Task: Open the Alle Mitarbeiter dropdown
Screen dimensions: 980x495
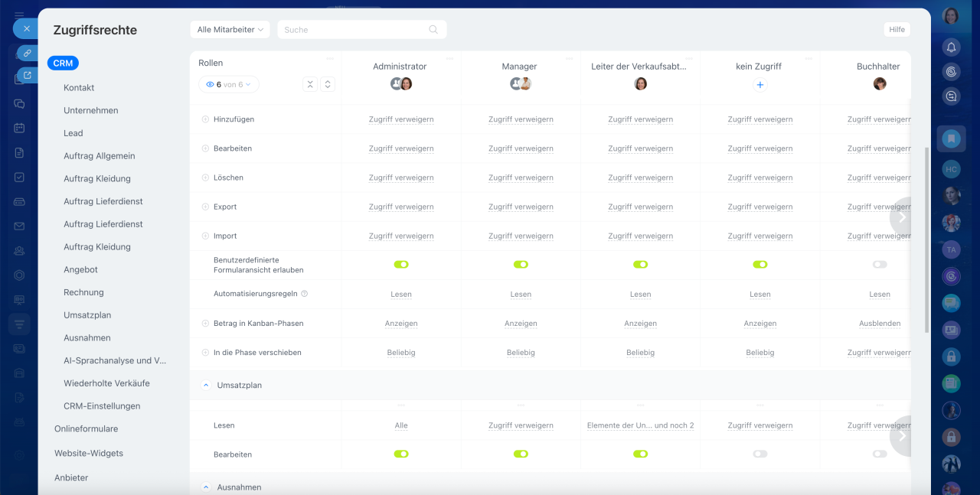Action: tap(230, 30)
